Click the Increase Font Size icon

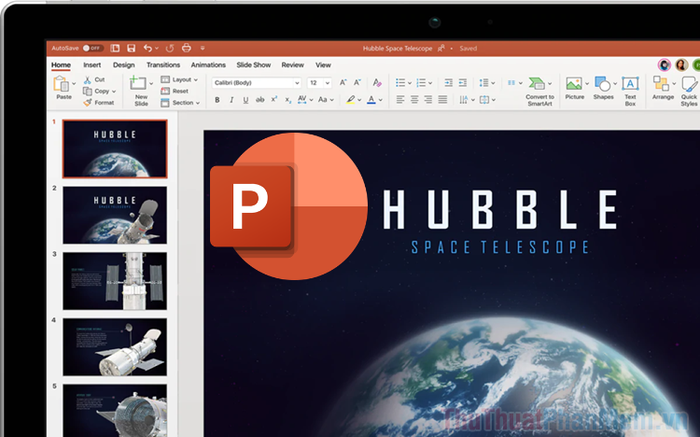coord(343,83)
